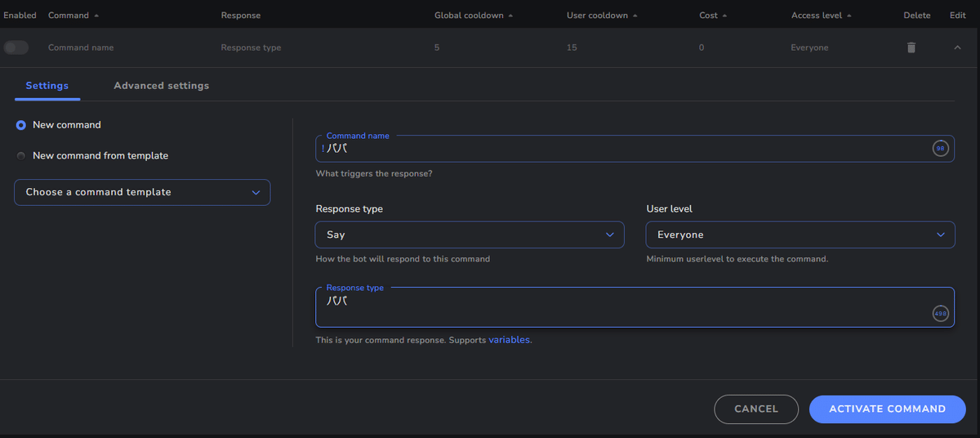Sort by the Cost column header
Screen dimensions: 980x438
click(713, 16)
